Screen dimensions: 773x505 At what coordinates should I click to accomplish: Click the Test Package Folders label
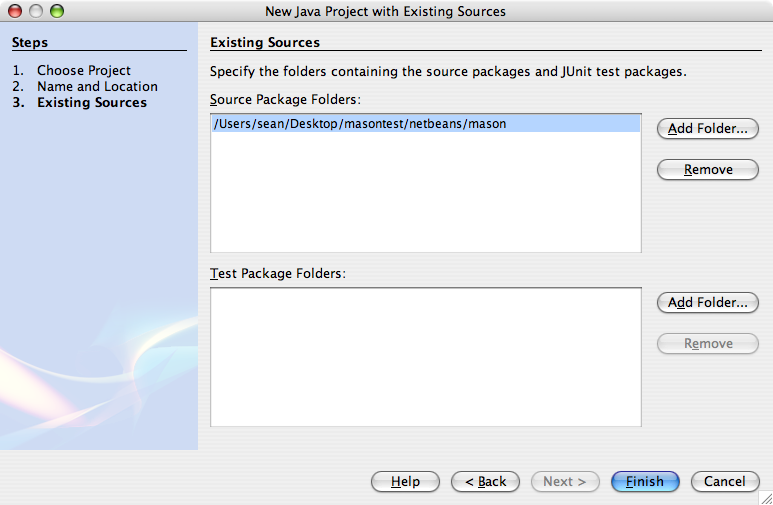(277, 273)
